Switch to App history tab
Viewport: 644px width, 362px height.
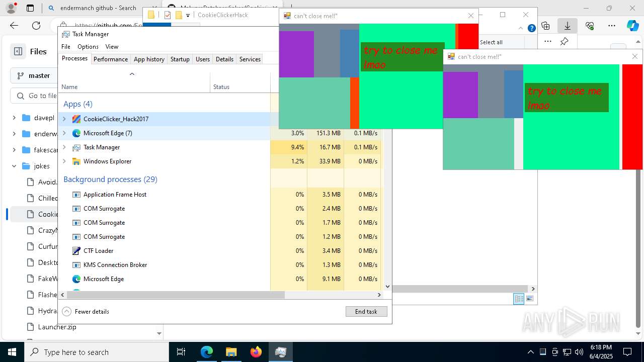[149, 59]
